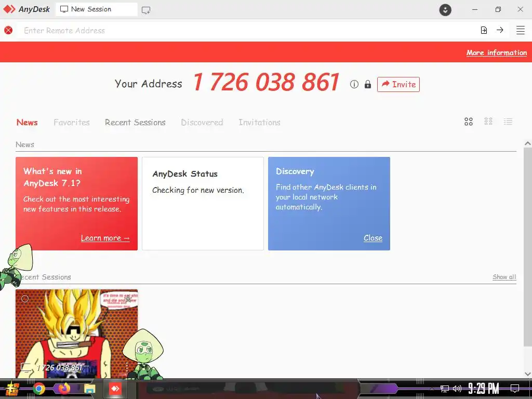Open a new session tab with the plus-monitor icon

click(x=146, y=10)
